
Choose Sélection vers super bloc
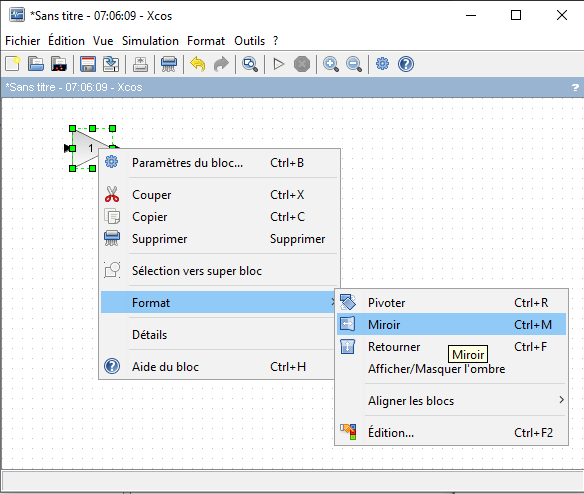pos(220,270)
